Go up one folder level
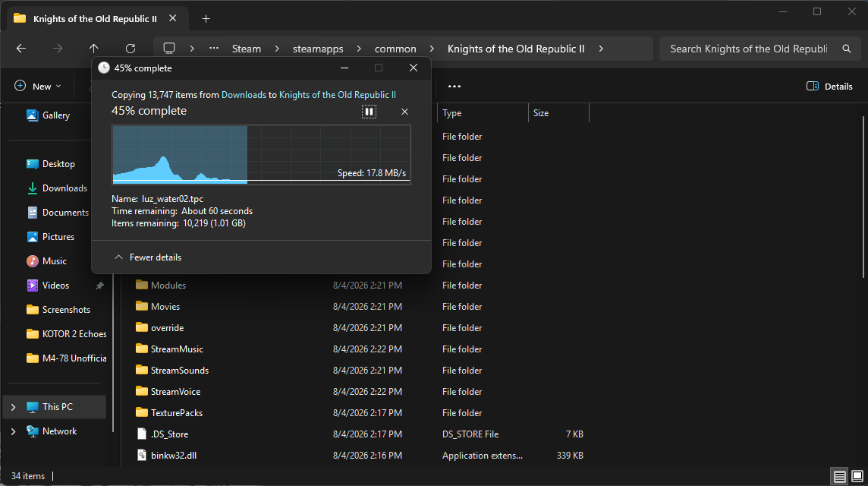 (x=93, y=49)
